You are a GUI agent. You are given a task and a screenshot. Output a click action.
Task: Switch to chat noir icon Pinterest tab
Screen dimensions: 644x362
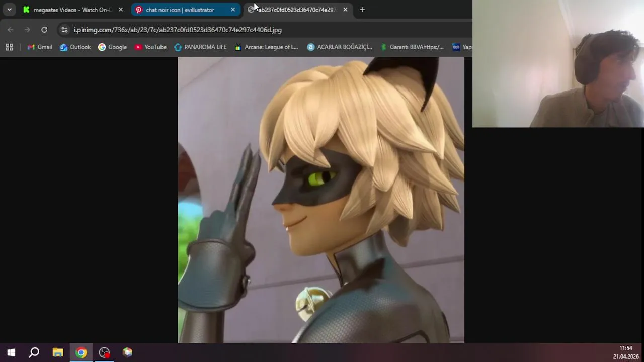185,10
